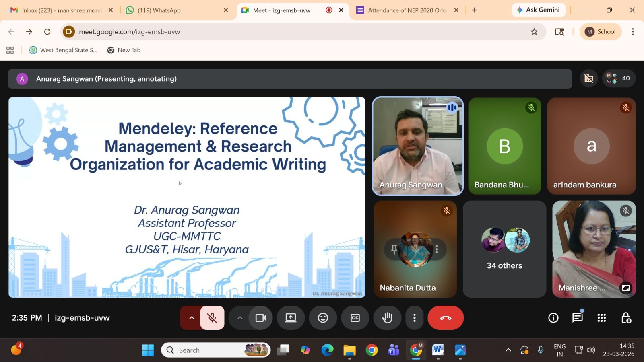Open the 34 others participants tile
This screenshot has width=644, height=362.
tap(504, 249)
